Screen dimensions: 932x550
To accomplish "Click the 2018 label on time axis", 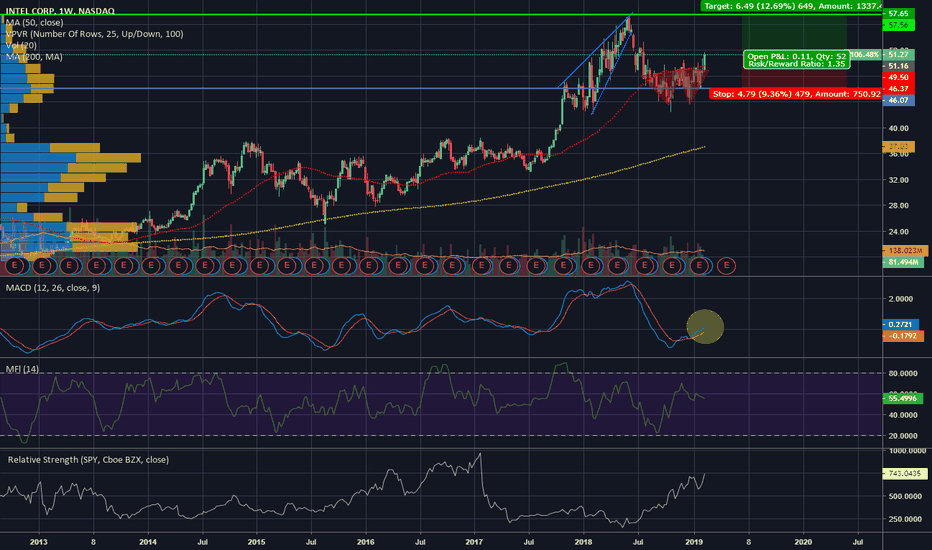I will point(583,542).
